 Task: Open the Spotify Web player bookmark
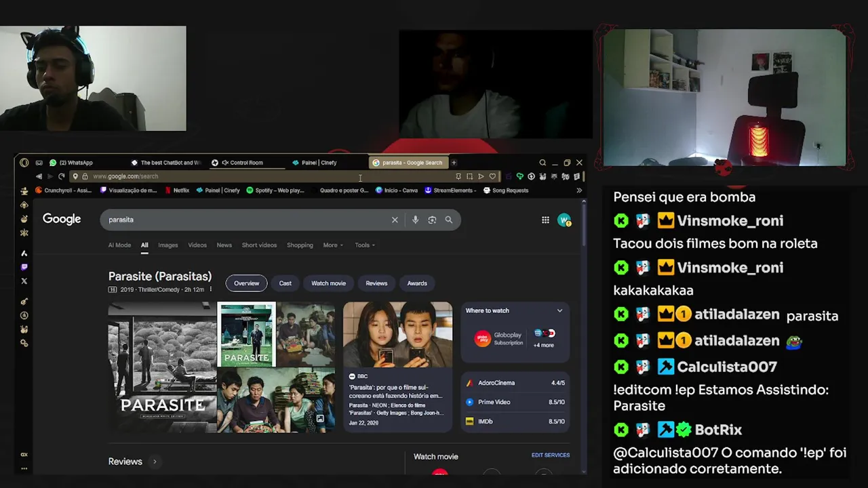coord(275,190)
